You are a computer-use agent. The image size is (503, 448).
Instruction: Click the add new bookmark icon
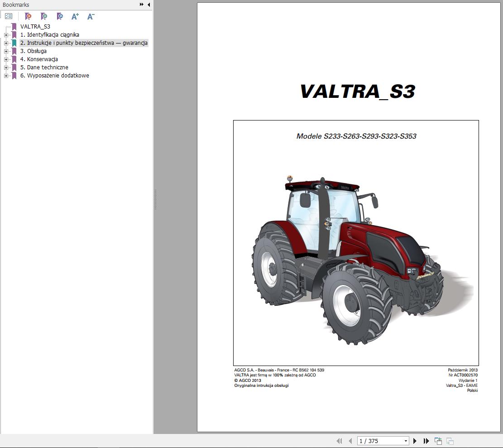[x=44, y=16]
